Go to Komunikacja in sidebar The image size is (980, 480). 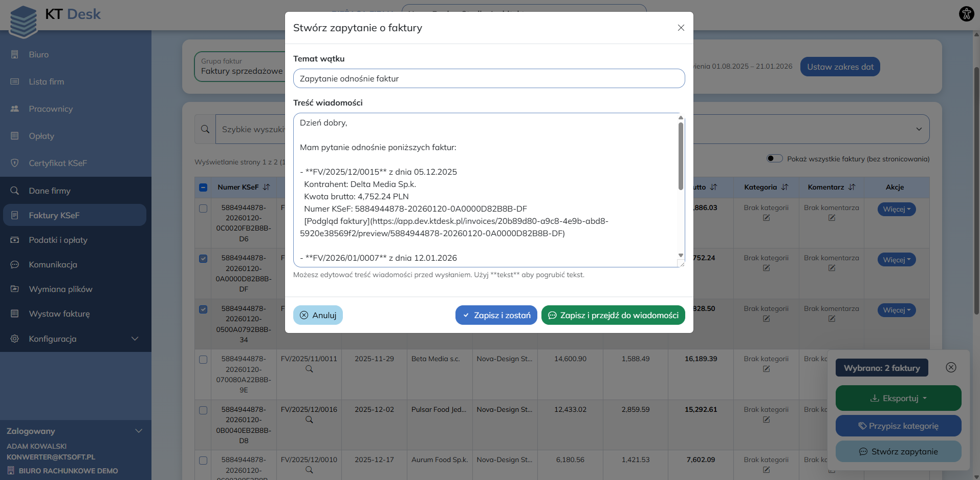click(53, 264)
